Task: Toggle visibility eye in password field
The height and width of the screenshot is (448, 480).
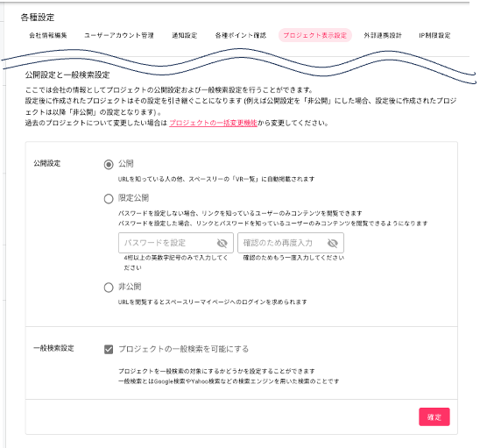Action: (x=222, y=244)
